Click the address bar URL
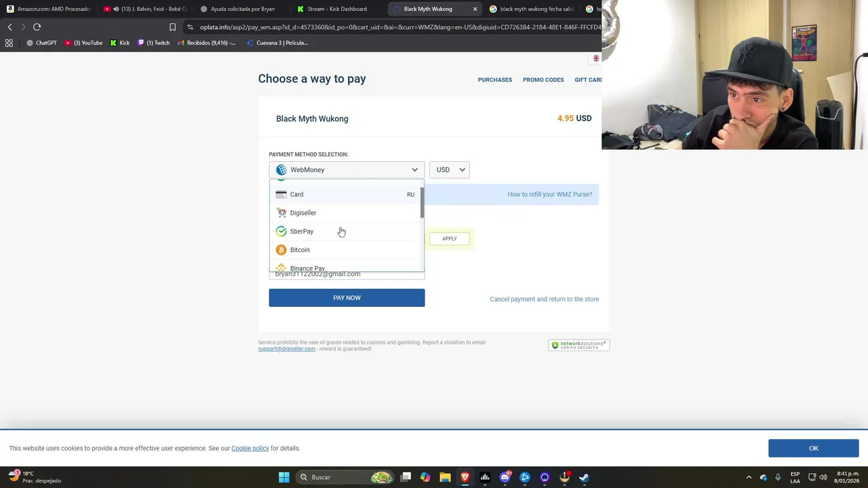 click(400, 27)
